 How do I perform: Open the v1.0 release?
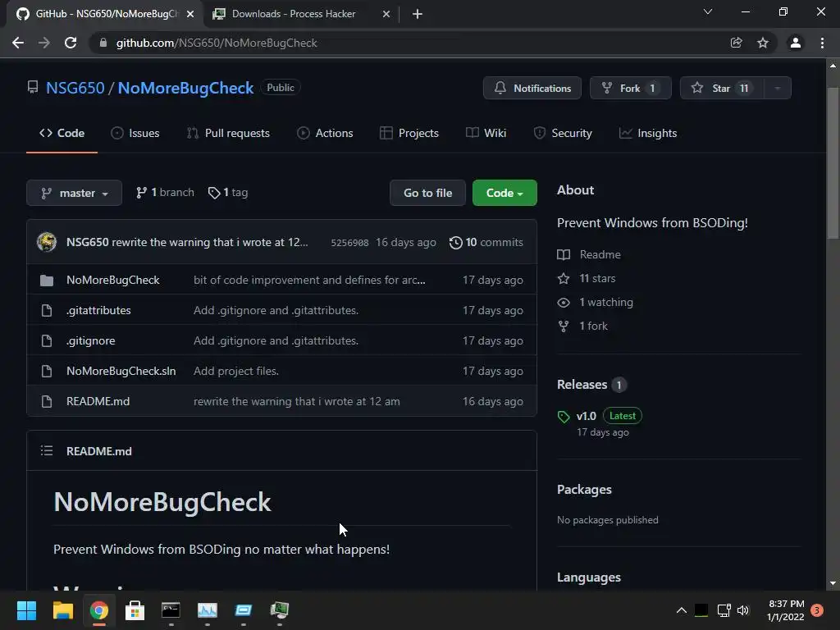coord(586,416)
